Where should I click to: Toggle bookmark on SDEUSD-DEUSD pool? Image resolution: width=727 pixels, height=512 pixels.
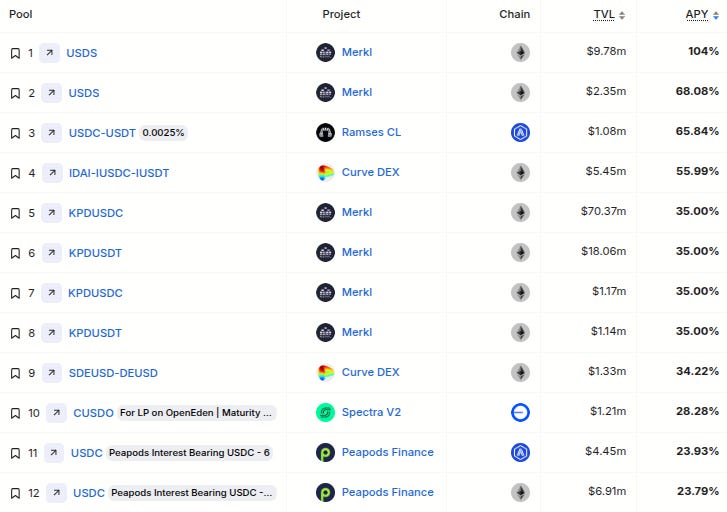[15, 373]
